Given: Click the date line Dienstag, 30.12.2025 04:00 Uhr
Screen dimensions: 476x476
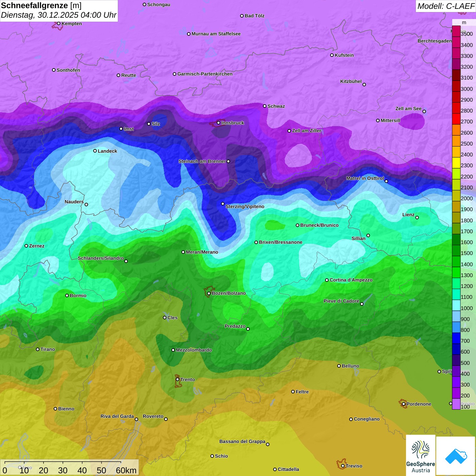Looking at the screenshot, I should point(58,15).
